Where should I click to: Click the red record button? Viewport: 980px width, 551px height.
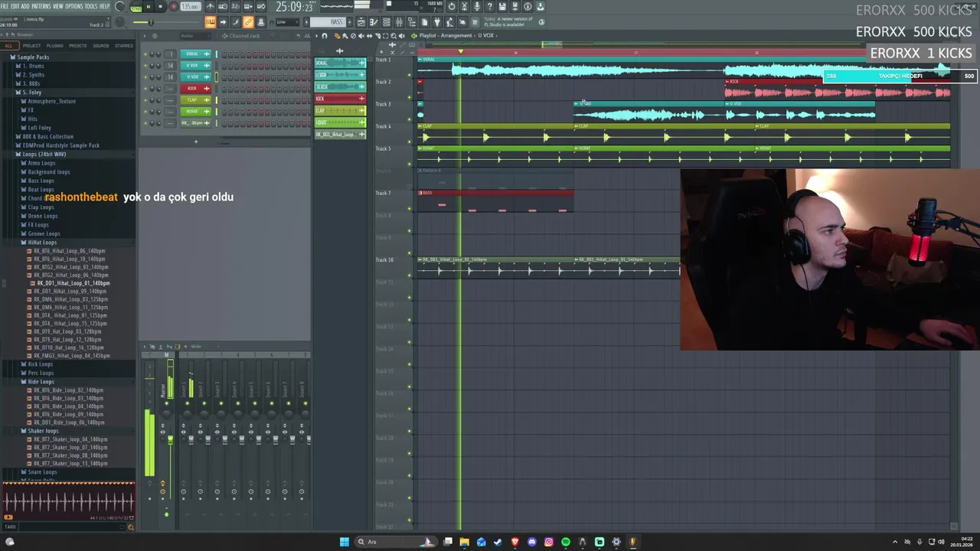tap(174, 7)
